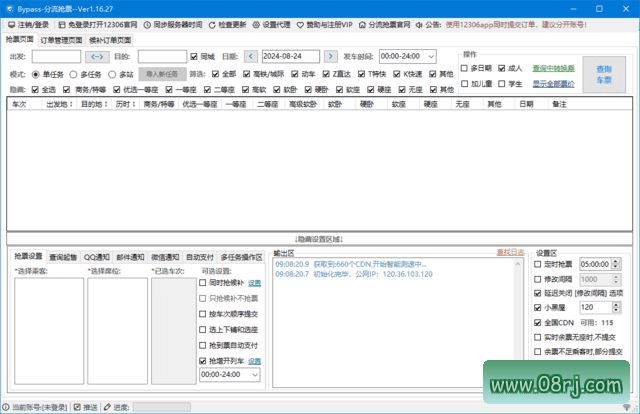This screenshot has width=640, height=414.
Task: Go to next date arrow
Action: click(331, 56)
